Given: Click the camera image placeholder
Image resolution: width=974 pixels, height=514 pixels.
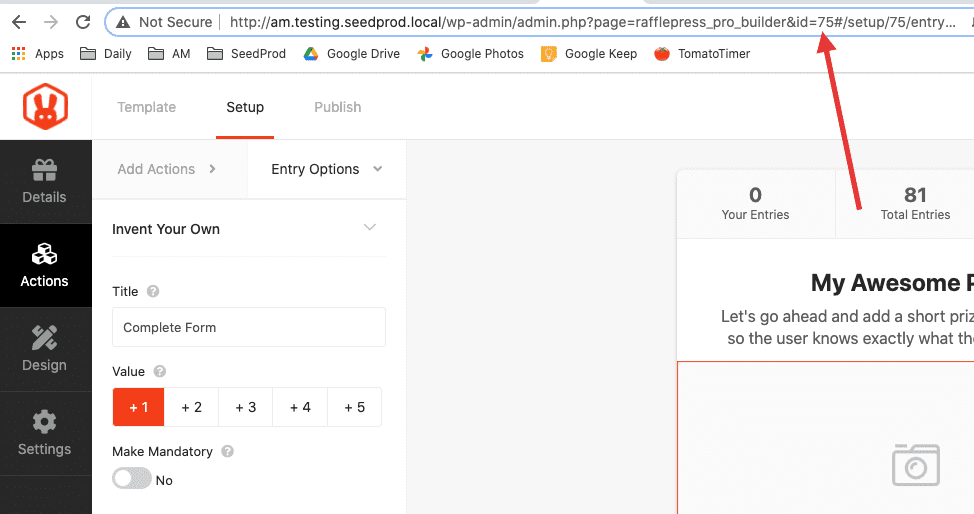Looking at the screenshot, I should (x=916, y=465).
